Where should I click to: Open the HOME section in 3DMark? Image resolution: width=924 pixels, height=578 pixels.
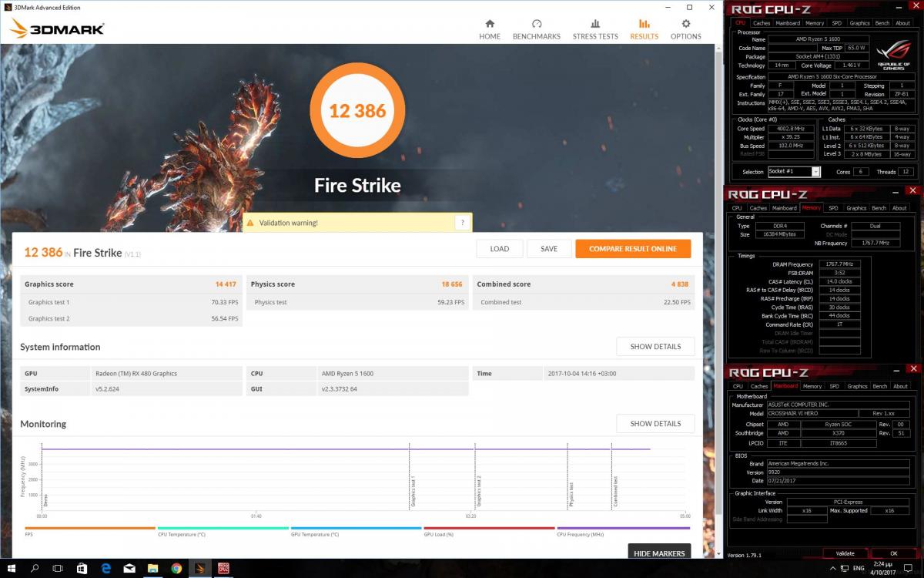tap(490, 29)
